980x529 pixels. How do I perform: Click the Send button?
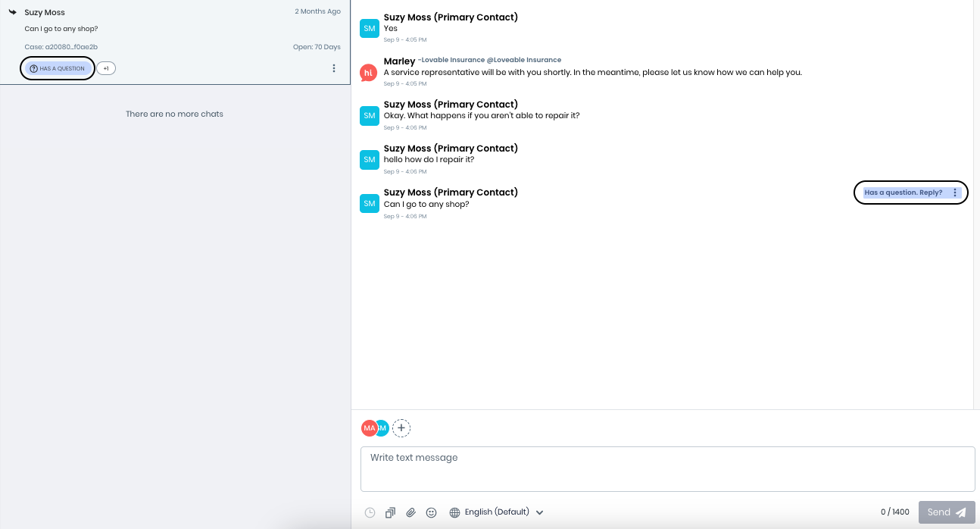[946, 512]
